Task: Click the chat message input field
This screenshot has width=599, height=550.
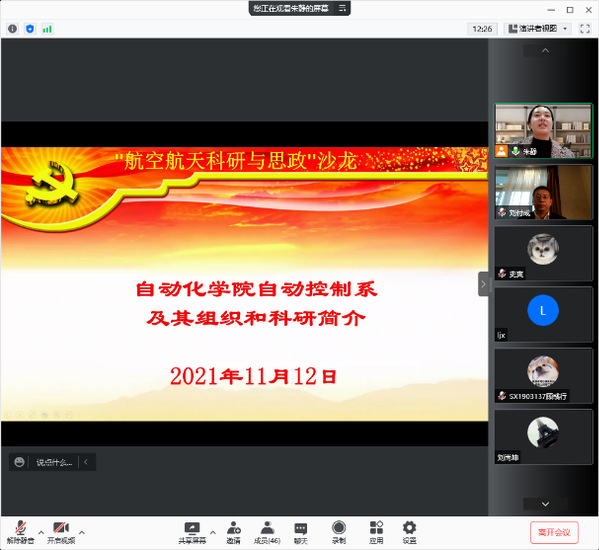Action: 54,462
